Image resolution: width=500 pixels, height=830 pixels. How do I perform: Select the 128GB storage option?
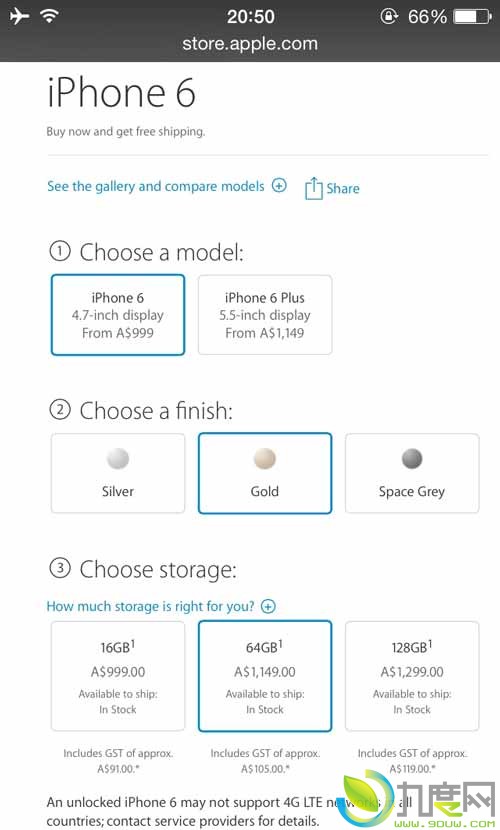point(412,676)
